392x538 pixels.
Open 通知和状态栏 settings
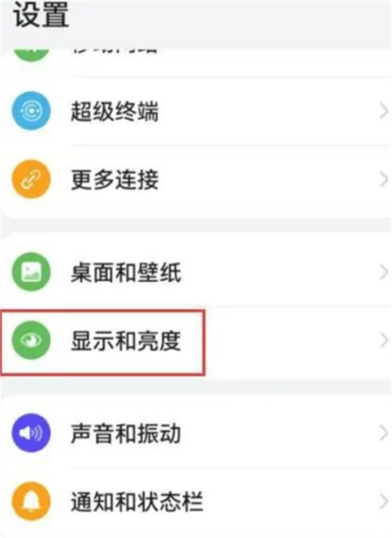click(196, 502)
